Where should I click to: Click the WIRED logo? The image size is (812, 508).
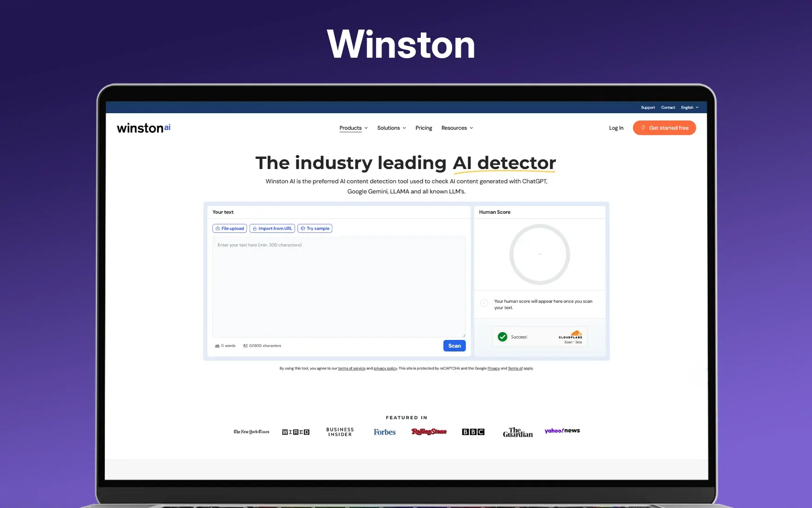pos(296,432)
